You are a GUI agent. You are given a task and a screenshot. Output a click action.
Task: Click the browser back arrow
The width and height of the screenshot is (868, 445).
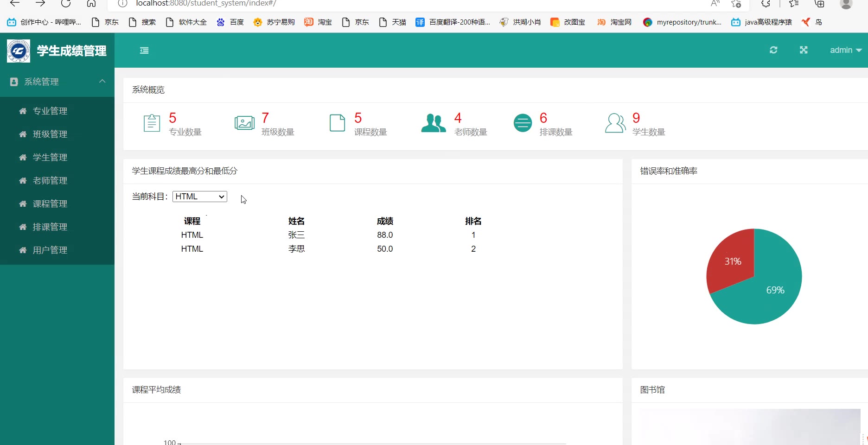click(x=15, y=3)
